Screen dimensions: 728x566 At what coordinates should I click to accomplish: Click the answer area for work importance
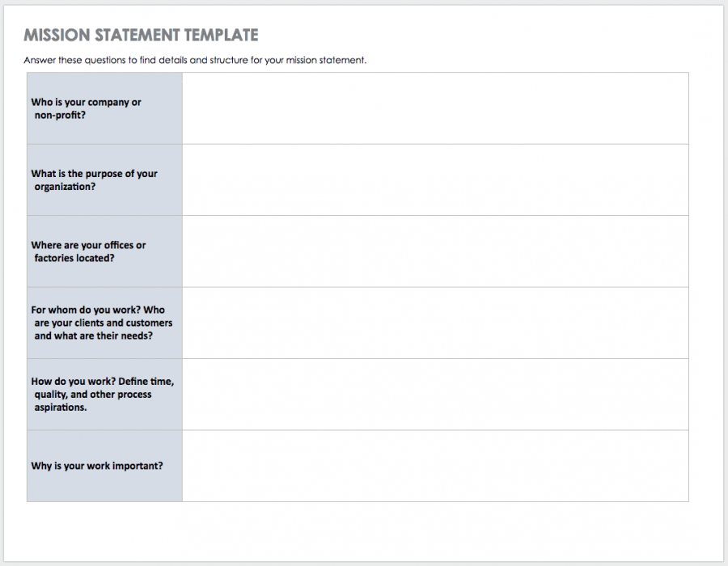click(437, 466)
